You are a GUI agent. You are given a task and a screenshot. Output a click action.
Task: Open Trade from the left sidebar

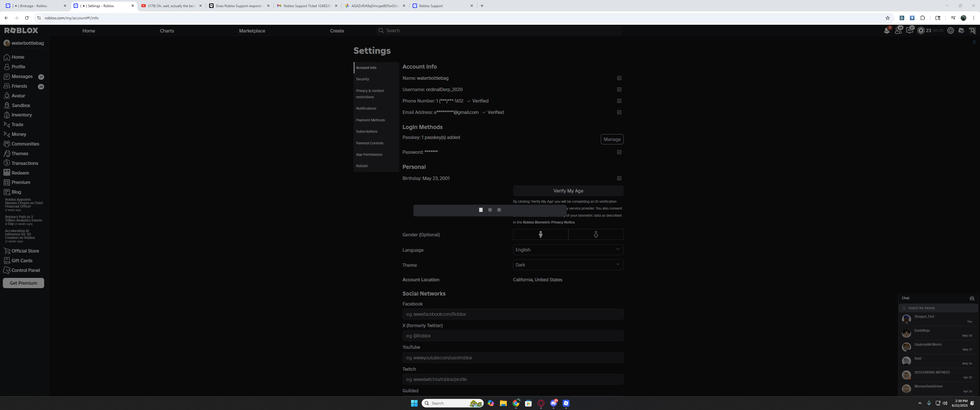(17, 124)
